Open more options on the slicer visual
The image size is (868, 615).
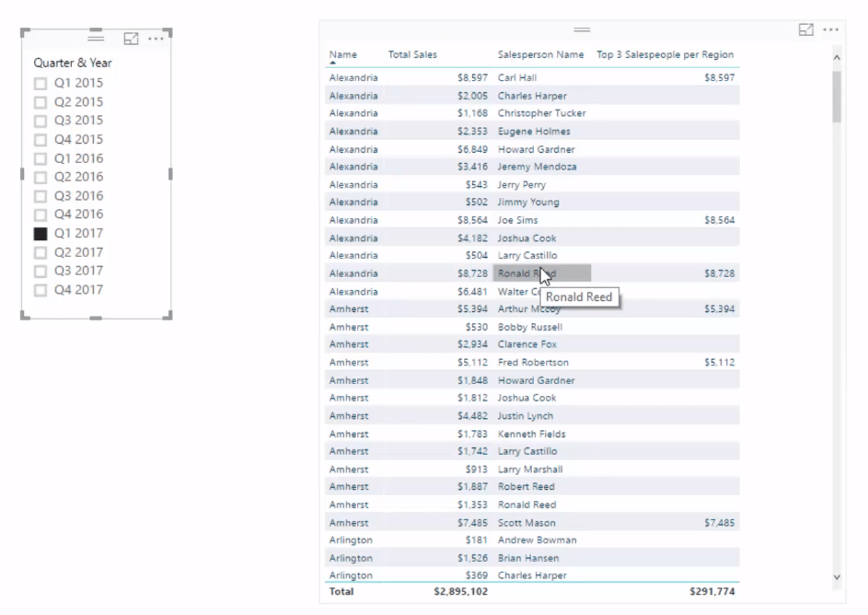coord(156,38)
